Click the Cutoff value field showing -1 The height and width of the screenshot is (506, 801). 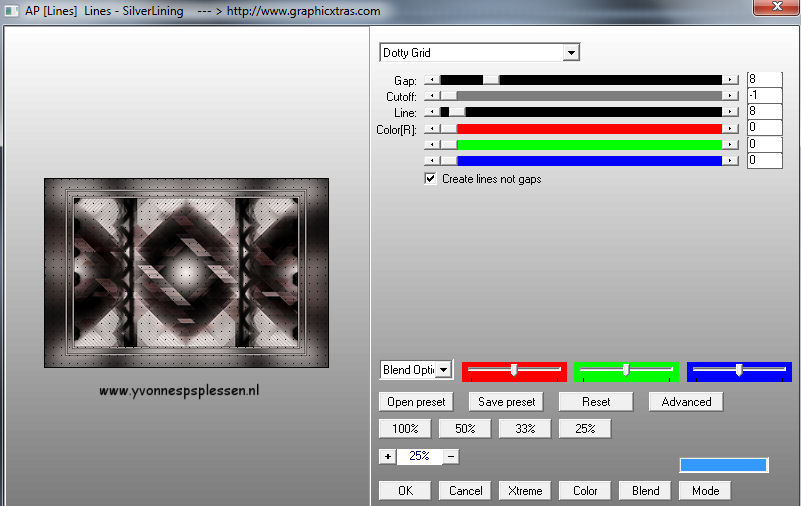pos(764,95)
